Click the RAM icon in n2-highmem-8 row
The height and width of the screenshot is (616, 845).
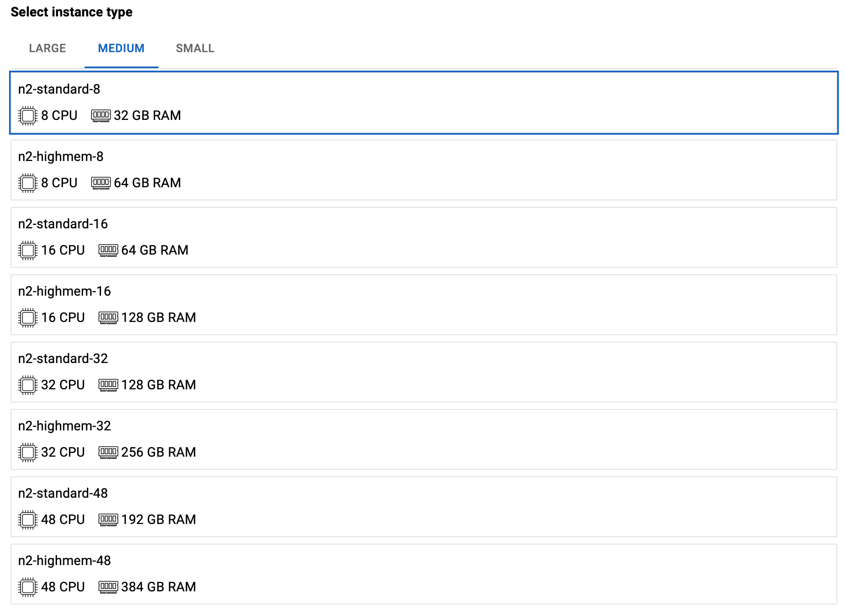101,183
